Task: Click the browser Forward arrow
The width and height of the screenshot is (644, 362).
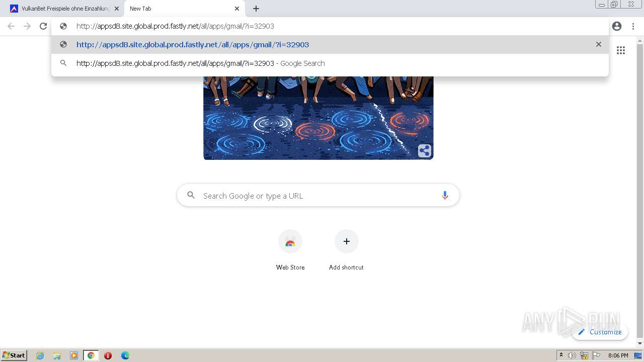Action: (x=27, y=26)
